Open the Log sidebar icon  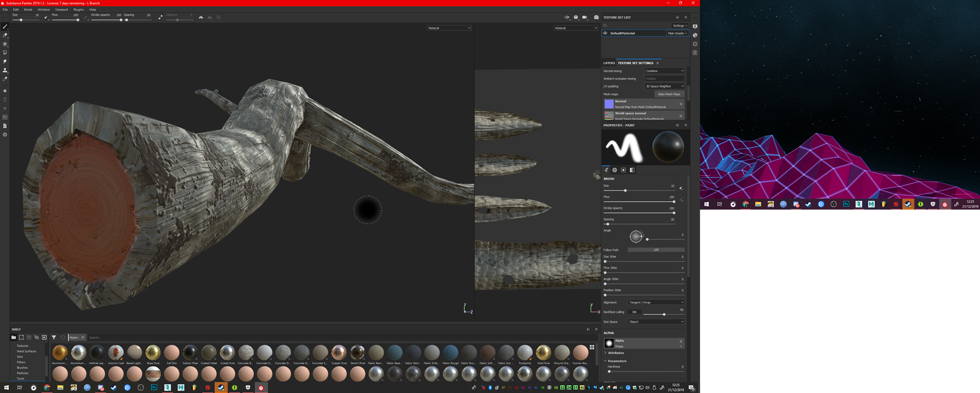(695, 53)
